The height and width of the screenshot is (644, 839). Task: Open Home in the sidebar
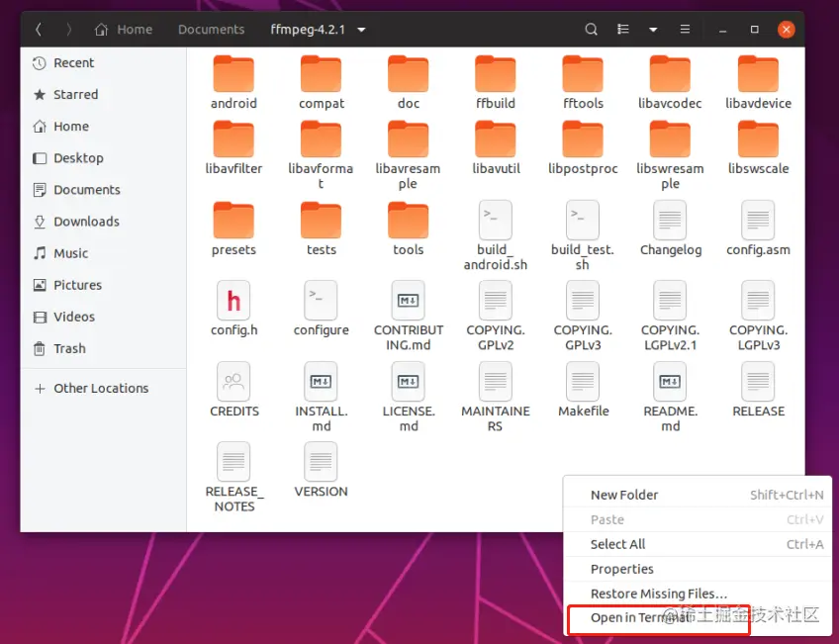103,127
